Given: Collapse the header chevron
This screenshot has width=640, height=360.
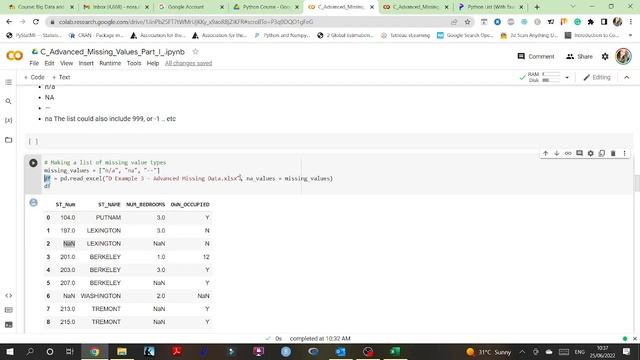Looking at the screenshot, I should click(627, 77).
